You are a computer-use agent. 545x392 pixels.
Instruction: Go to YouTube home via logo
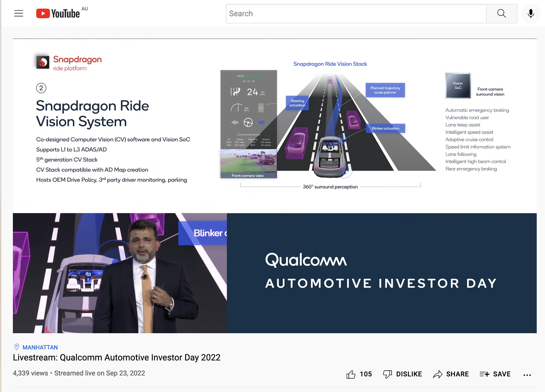pyautogui.click(x=58, y=13)
